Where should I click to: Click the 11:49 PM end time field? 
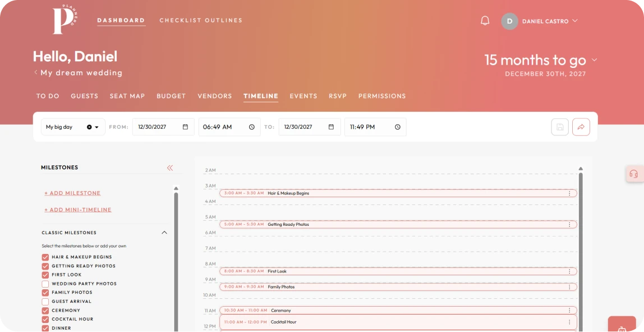pos(375,127)
